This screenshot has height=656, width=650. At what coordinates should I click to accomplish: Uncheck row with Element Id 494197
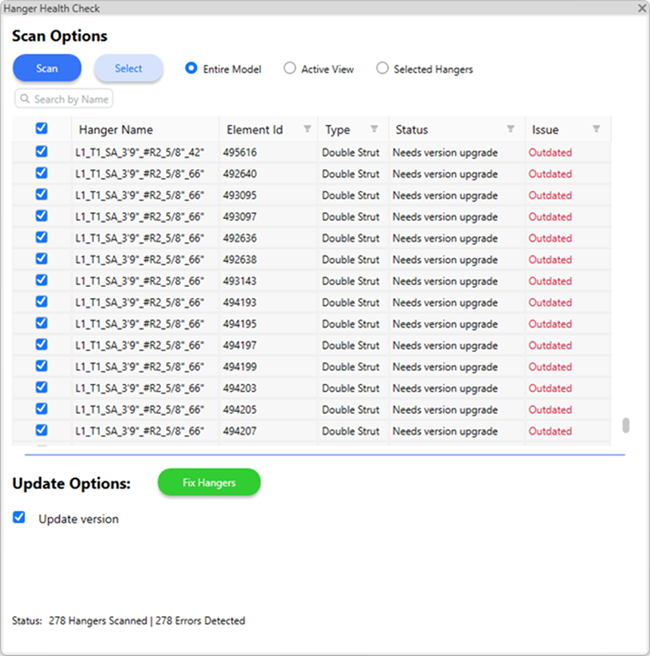click(x=41, y=344)
